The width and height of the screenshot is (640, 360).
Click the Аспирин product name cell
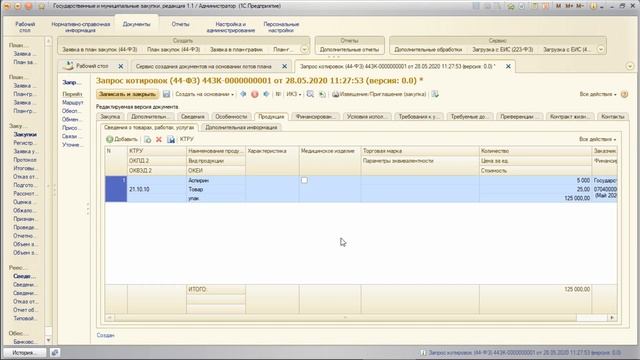216,180
